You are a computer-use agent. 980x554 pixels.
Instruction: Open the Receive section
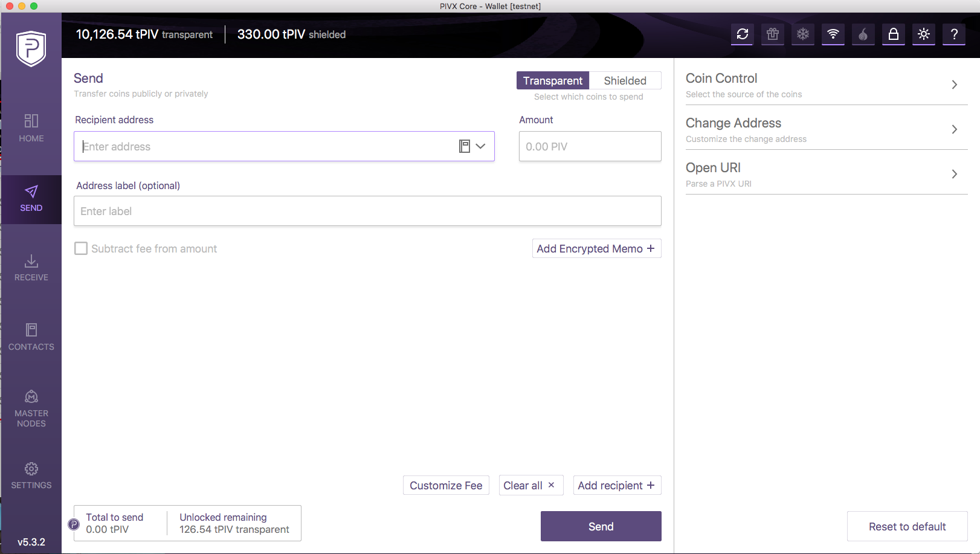tap(31, 268)
